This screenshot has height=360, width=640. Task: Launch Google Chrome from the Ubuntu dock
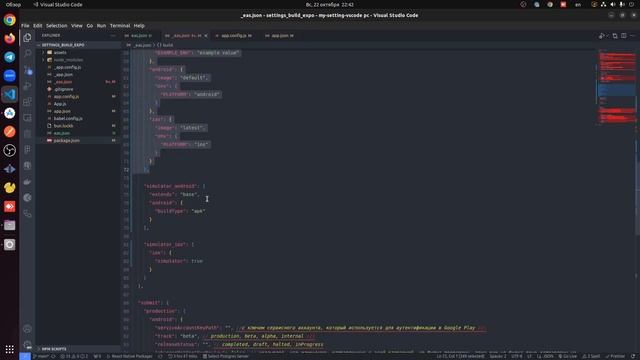9,20
